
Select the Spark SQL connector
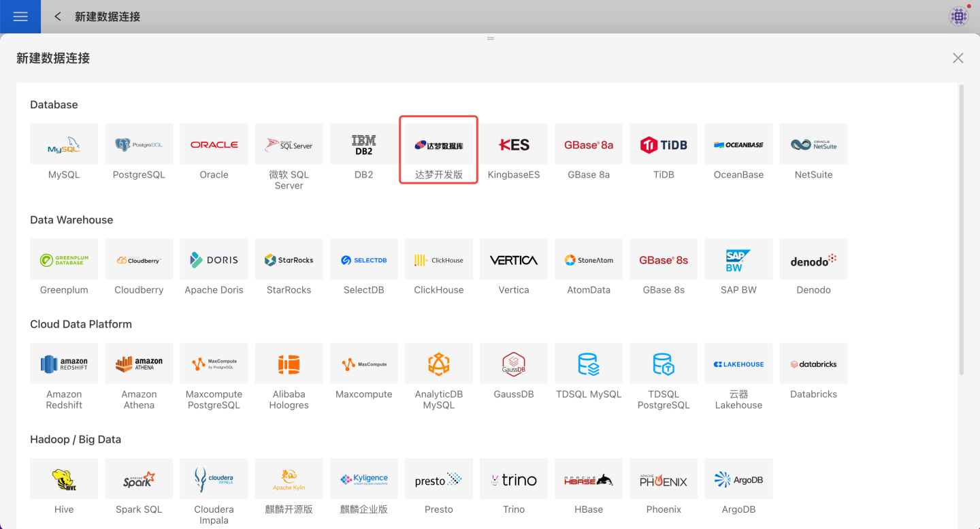pos(139,479)
